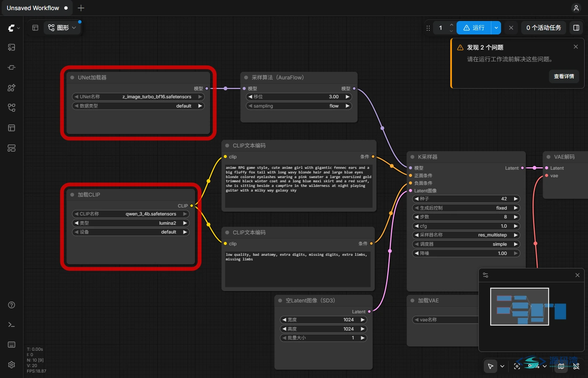Toggle the right side panel button
Viewport: 588px width, 378px height.
click(x=576, y=28)
